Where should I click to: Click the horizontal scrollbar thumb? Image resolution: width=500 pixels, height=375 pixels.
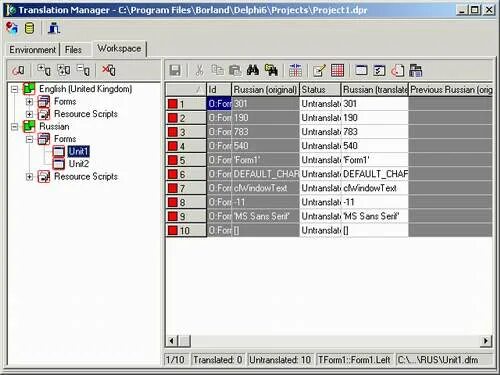pyautogui.click(x=185, y=341)
